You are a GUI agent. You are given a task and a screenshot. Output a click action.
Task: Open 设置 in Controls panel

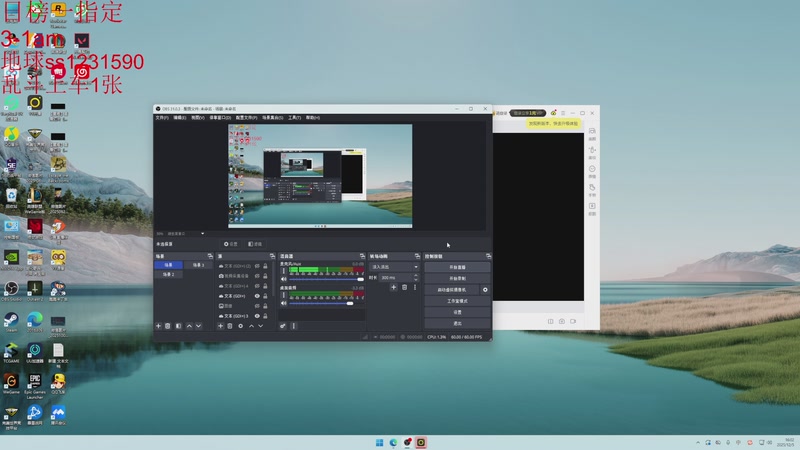coord(457,312)
